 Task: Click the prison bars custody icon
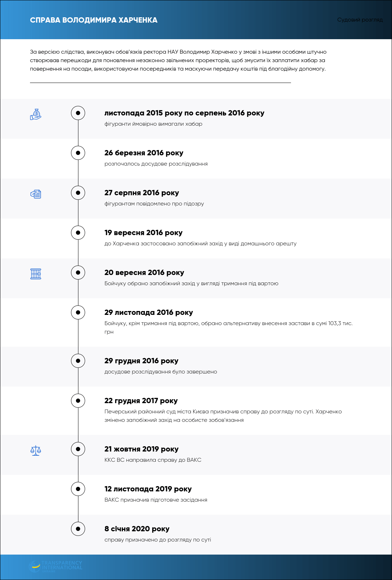pos(36,274)
